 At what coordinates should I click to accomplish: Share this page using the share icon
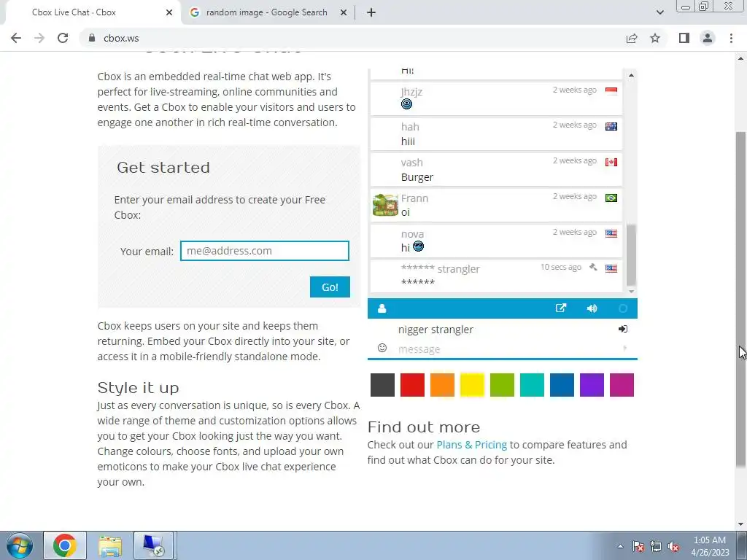(632, 38)
